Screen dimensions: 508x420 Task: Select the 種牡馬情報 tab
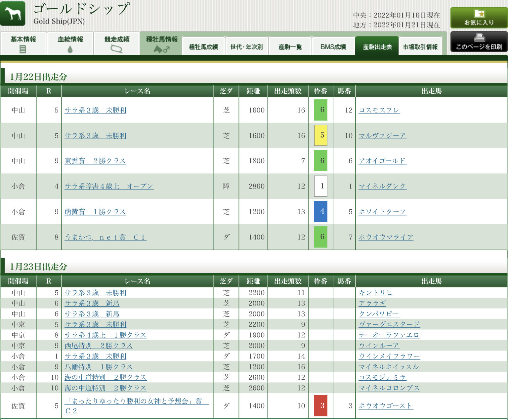coord(162,43)
